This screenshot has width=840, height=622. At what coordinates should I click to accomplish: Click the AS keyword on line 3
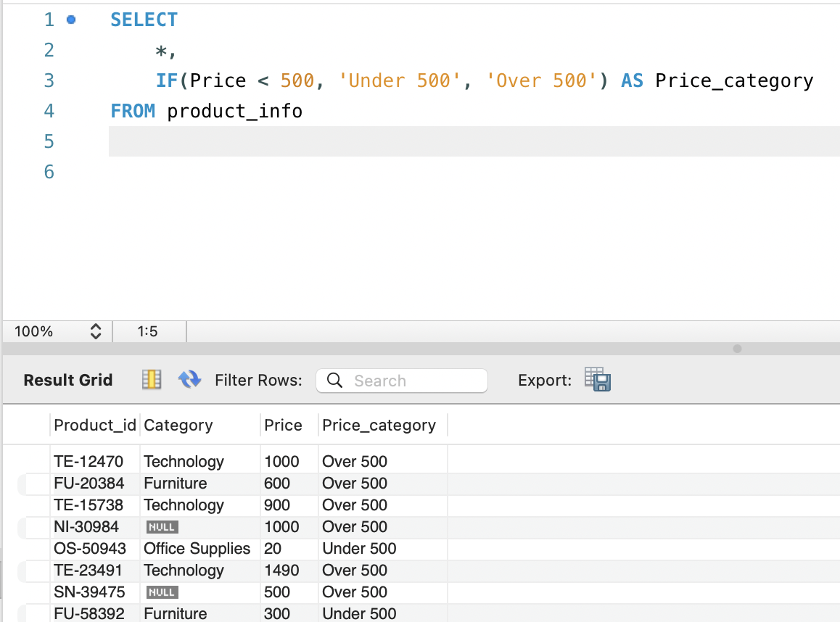(x=632, y=80)
